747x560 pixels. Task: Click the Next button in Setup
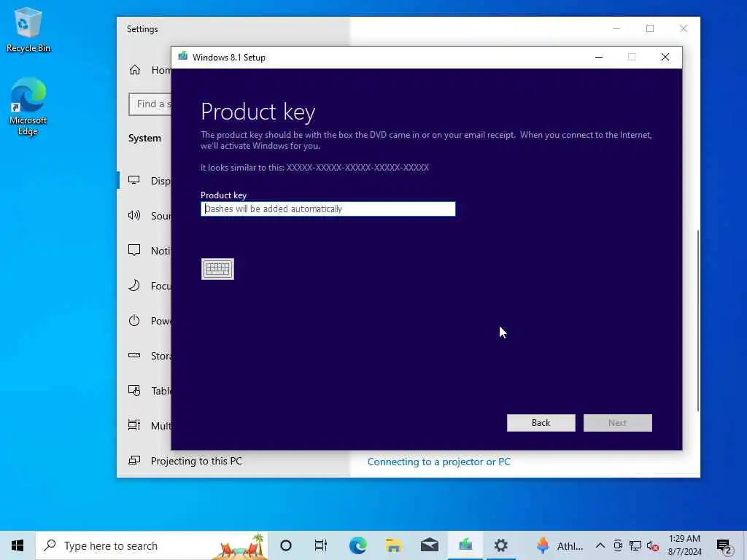point(617,423)
